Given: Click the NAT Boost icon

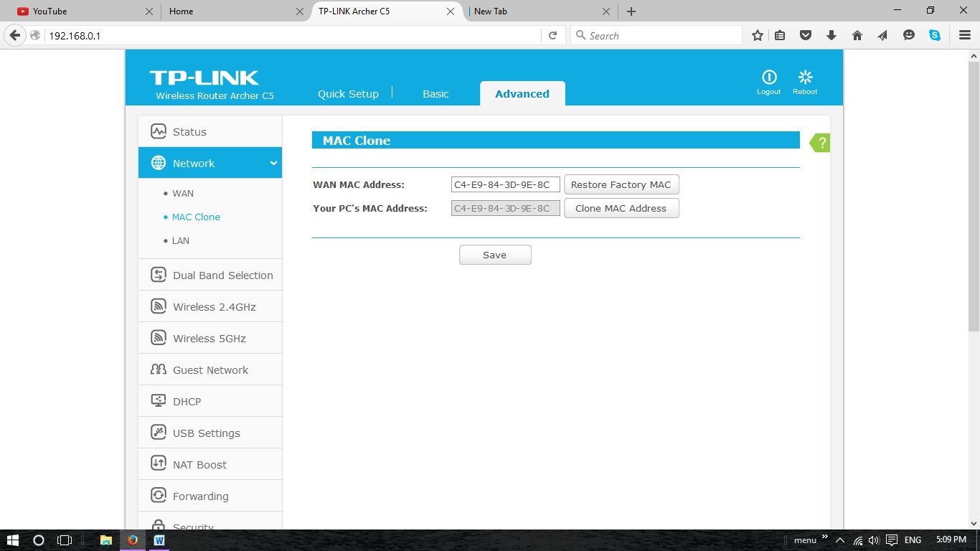Looking at the screenshot, I should click(159, 464).
